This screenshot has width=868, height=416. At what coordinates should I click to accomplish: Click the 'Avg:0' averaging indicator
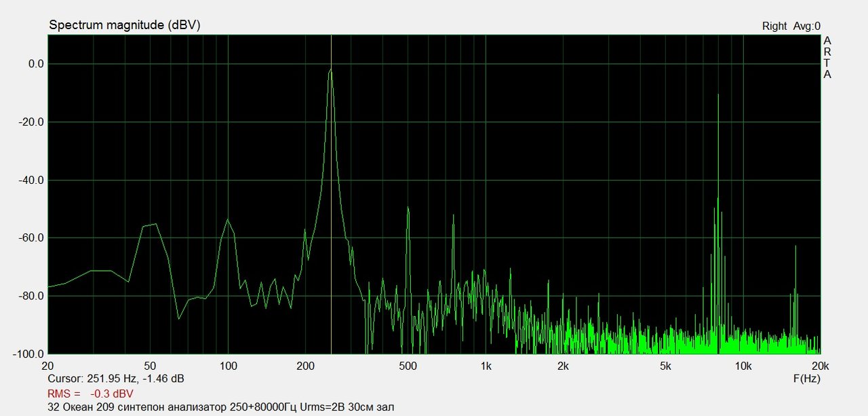click(x=808, y=26)
